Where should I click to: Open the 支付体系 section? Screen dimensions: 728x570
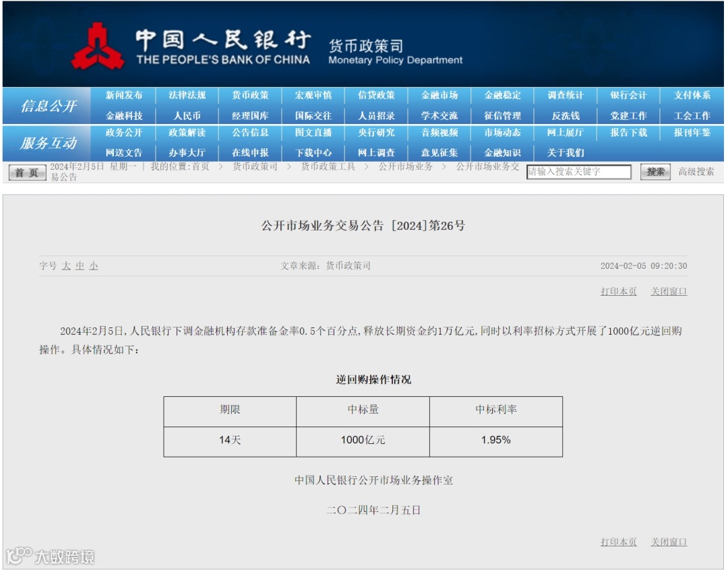692,95
